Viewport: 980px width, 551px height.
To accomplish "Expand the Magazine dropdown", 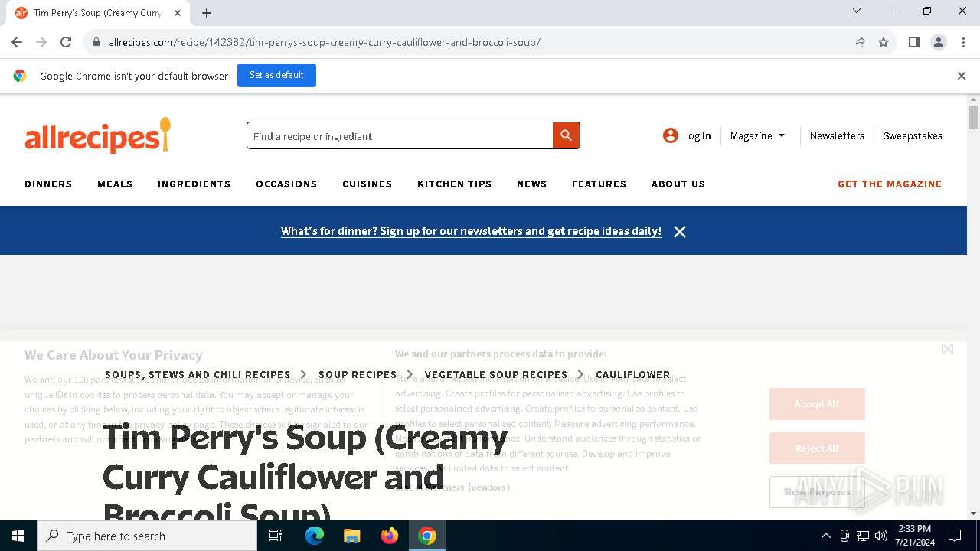I will click(757, 135).
